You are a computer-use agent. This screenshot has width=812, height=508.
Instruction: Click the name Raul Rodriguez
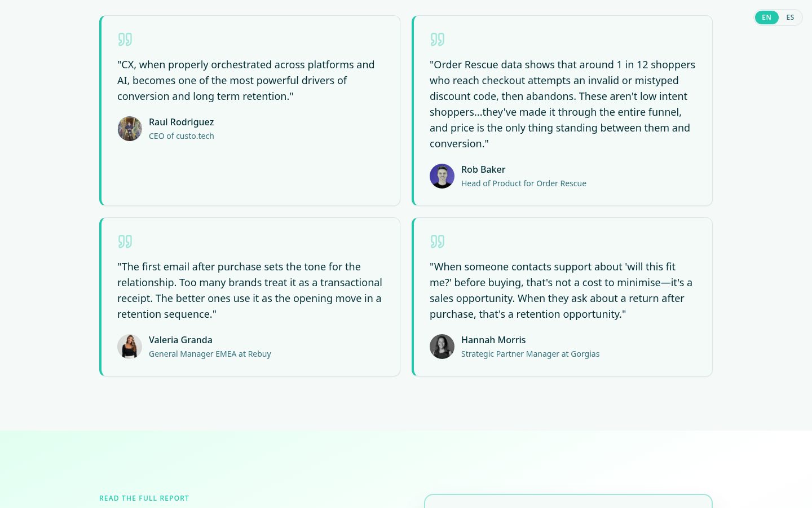pos(181,122)
